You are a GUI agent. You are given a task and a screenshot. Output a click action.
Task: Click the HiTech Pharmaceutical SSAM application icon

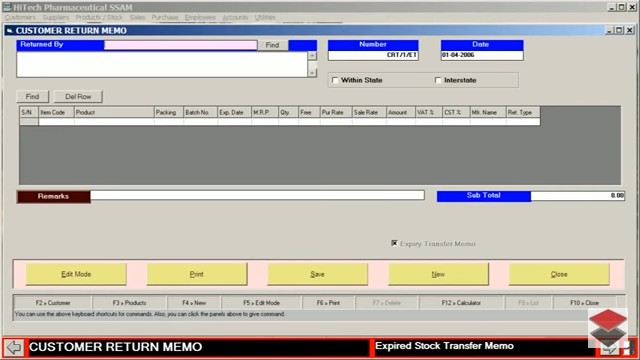(x=7, y=7)
